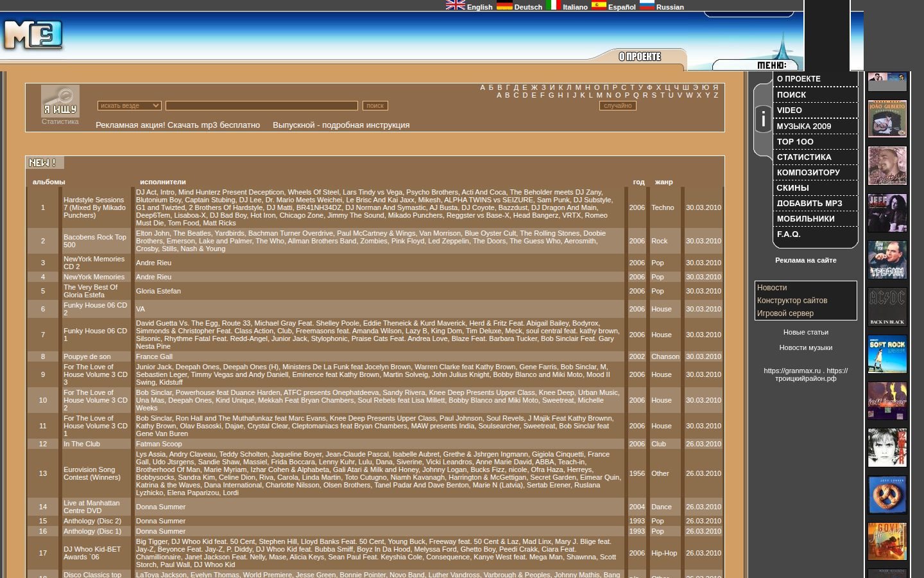This screenshot has height=578, width=924.
Task: Open 'Eurovision Song Contest (Winners)' album
Action: click(92, 473)
